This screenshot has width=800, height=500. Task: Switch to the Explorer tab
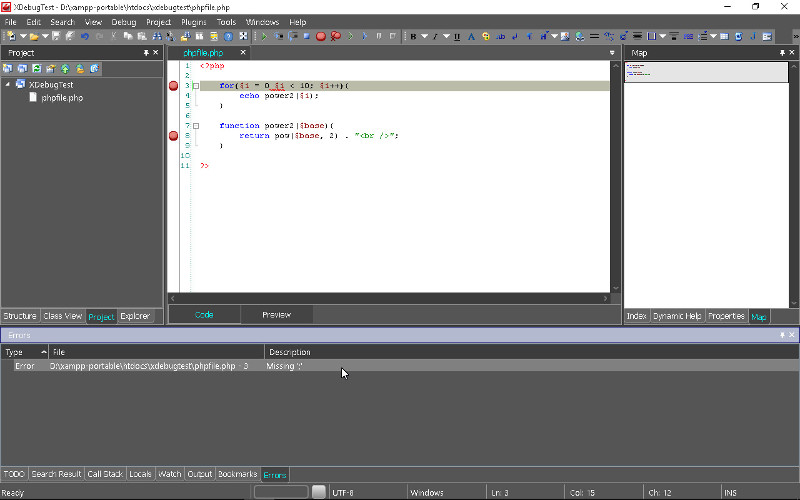point(135,316)
